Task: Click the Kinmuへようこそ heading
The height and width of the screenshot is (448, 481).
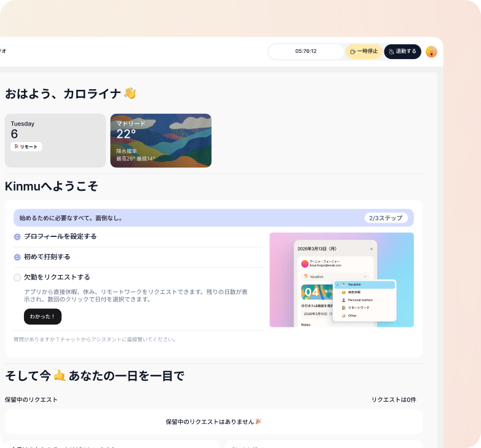Action: tap(52, 186)
